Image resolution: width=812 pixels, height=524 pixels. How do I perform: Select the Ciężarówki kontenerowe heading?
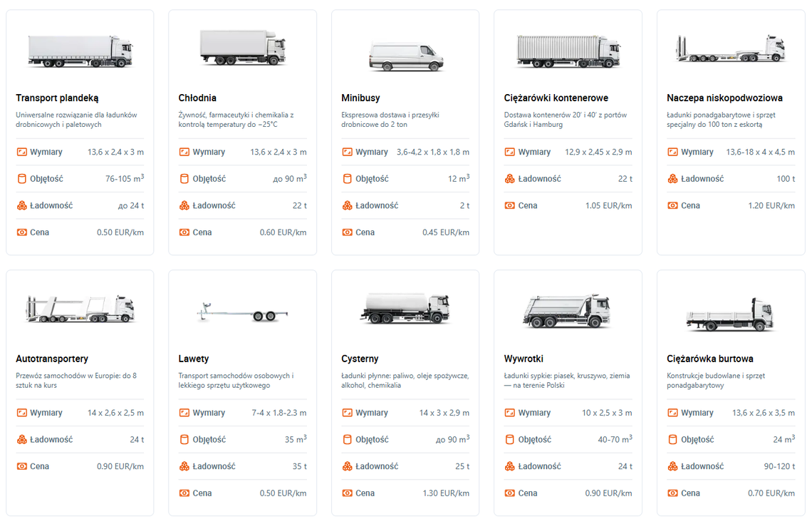pyautogui.click(x=556, y=98)
